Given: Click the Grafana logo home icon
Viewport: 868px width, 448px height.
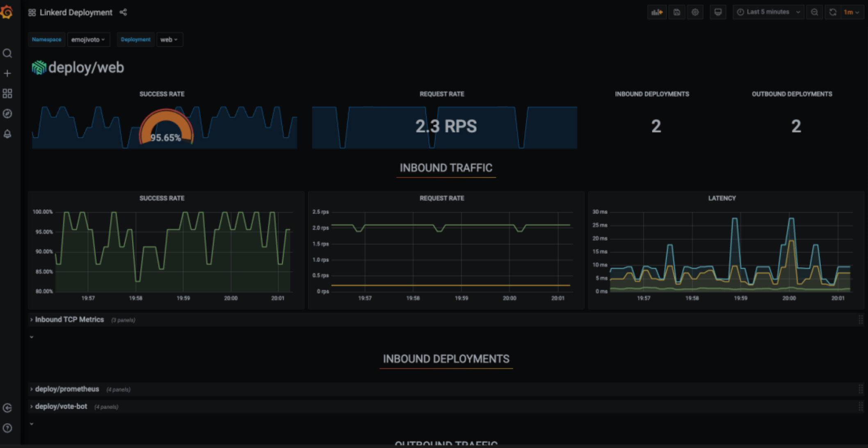Looking at the screenshot, I should tap(7, 12).
